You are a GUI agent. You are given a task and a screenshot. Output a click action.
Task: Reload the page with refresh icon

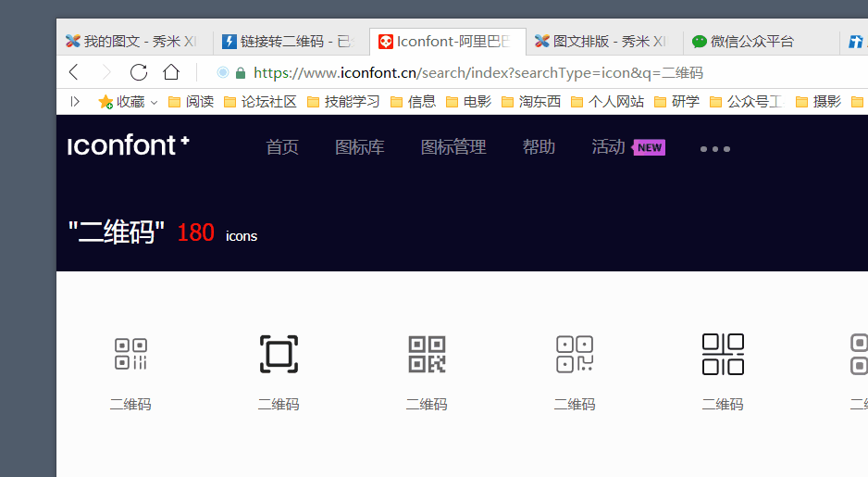point(139,72)
